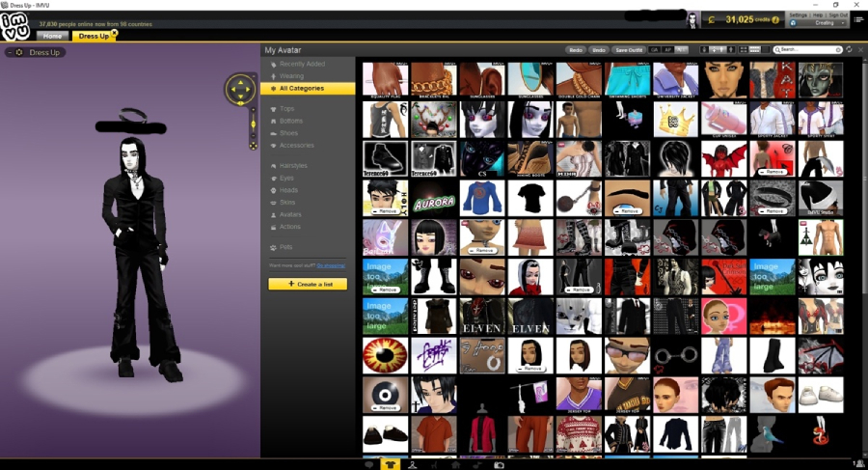Toggle the ALL rating filter
This screenshot has height=470, width=868.
(x=682, y=50)
